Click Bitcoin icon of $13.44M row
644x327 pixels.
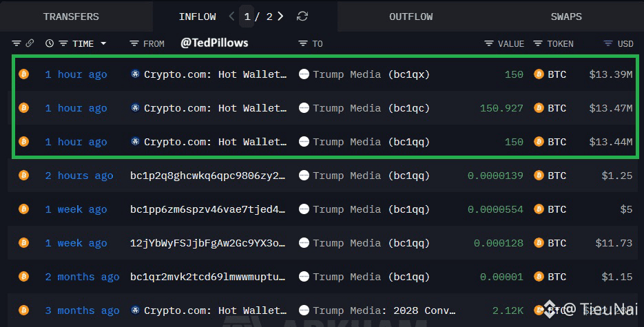click(x=24, y=142)
